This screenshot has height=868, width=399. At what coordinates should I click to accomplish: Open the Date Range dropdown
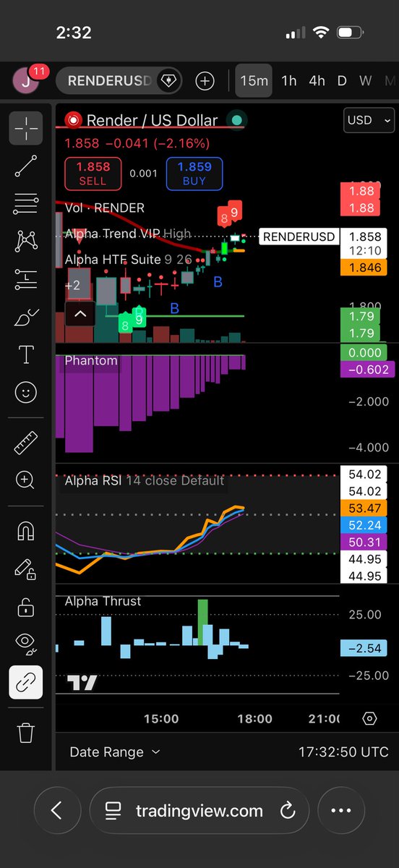(115, 752)
